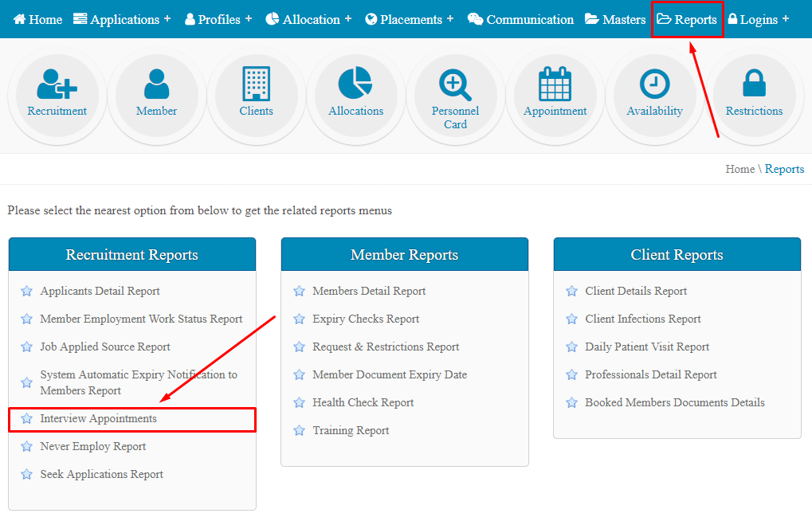The width and height of the screenshot is (812, 521).
Task: Click star icon beside Booked Members Documents Details
Action: (571, 403)
